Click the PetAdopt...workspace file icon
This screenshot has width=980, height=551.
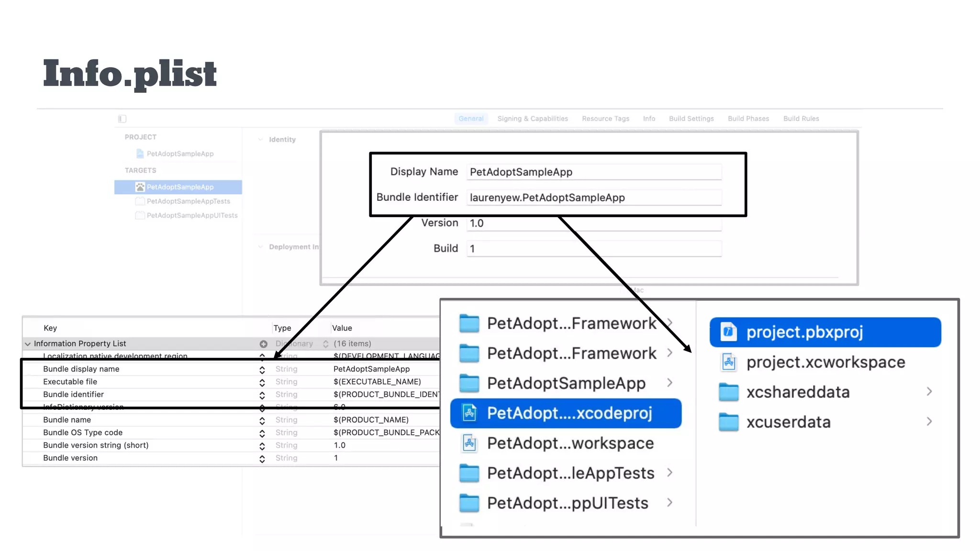(x=469, y=443)
